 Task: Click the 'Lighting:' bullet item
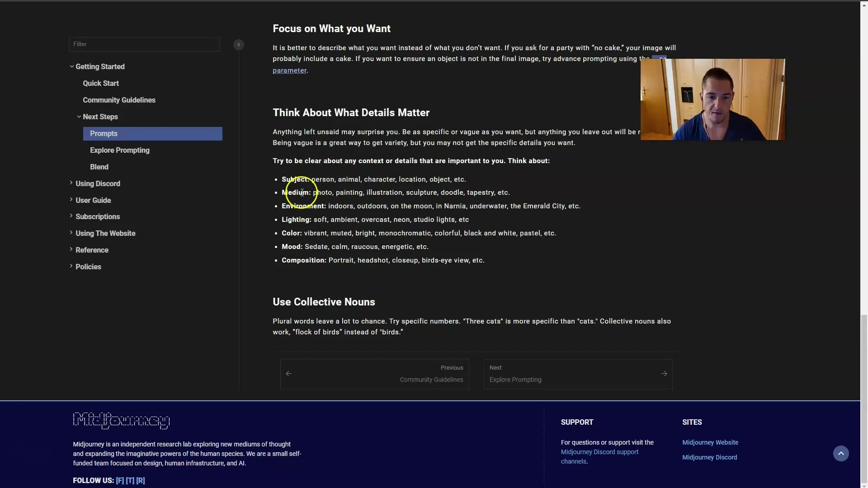[x=375, y=220]
